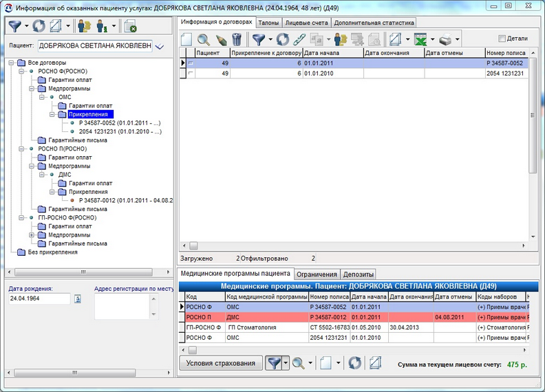The image size is (545, 392).
Task: Click the refresh arrows icon in left panel toolbar
Action: pyautogui.click(x=39, y=26)
